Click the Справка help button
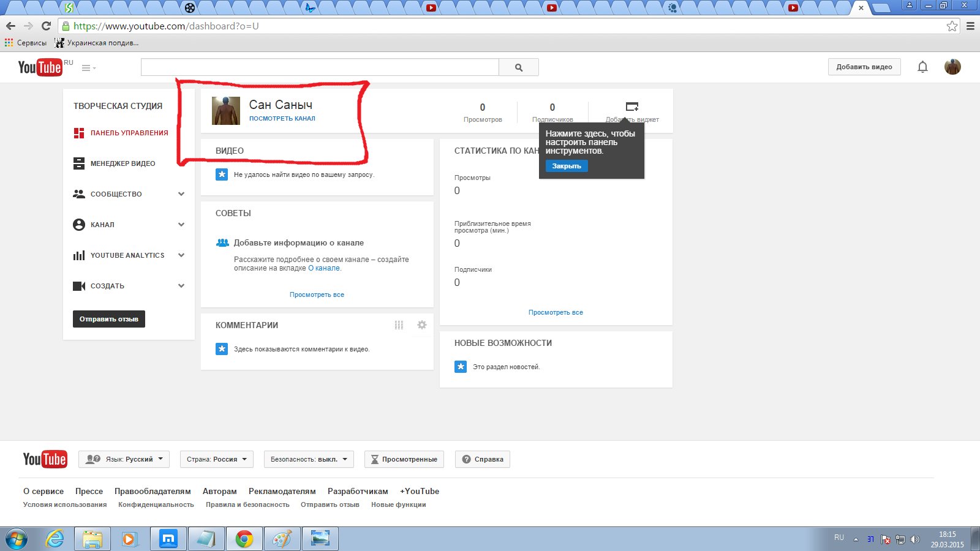 pos(483,459)
